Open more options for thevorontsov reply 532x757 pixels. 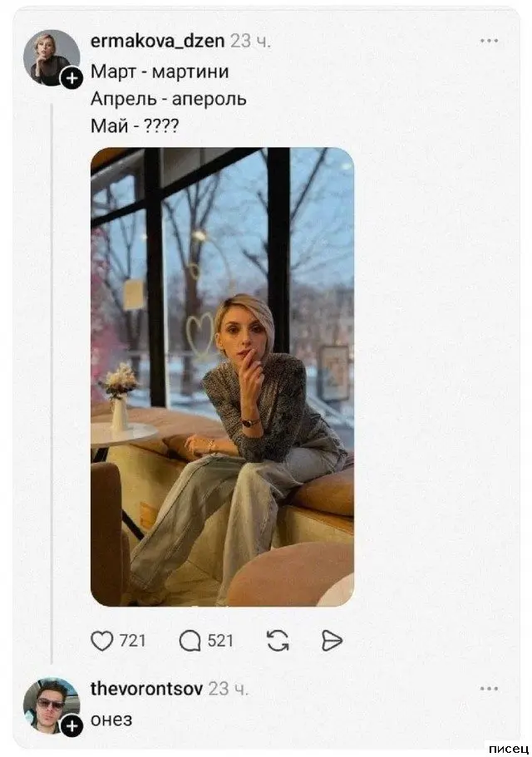[489, 689]
